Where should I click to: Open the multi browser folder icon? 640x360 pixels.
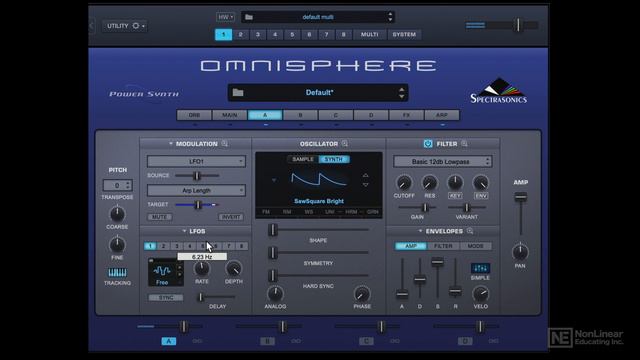pyautogui.click(x=249, y=17)
